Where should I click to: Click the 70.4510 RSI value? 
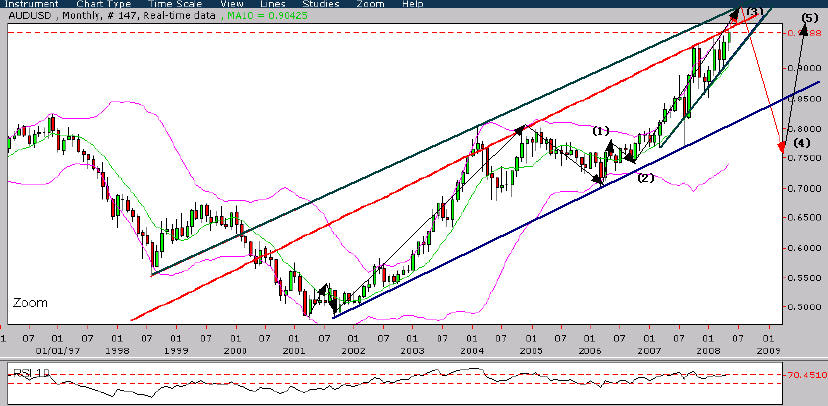(x=805, y=375)
